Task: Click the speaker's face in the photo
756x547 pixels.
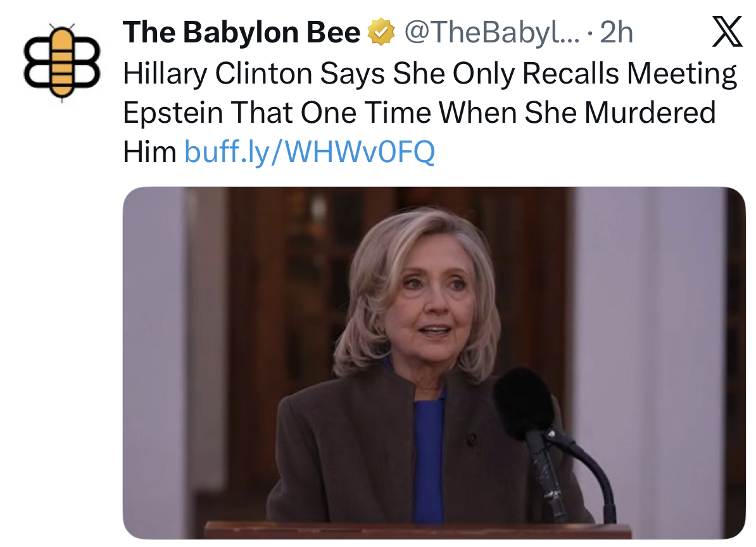Action: point(431,298)
